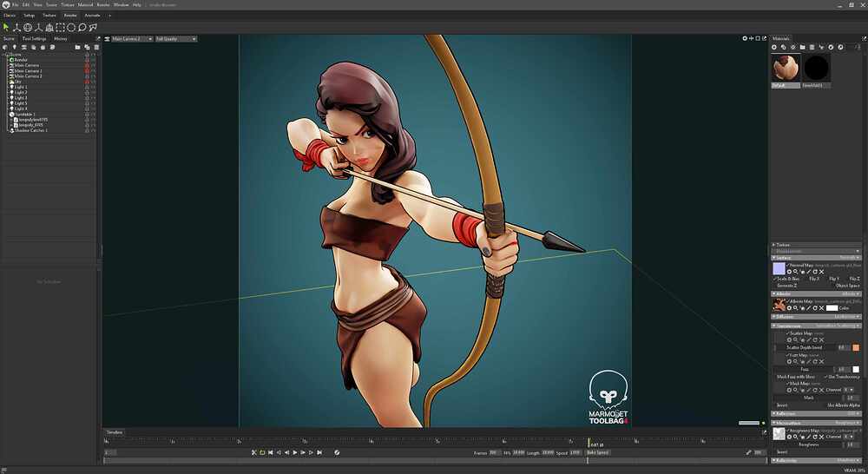Image resolution: width=868 pixels, height=474 pixels.
Task: Choose the rectangle marquee selection tool
Action: 60,27
